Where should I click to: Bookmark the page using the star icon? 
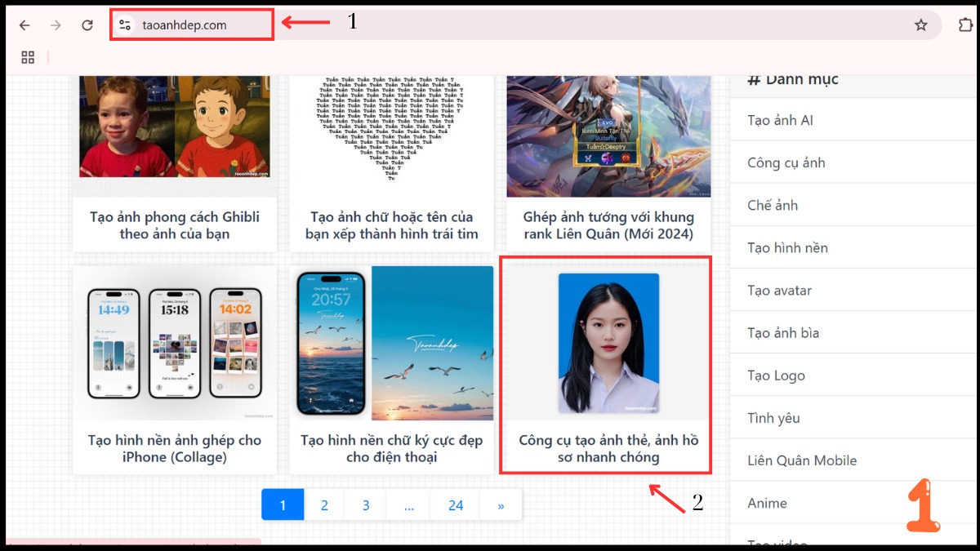click(x=921, y=24)
